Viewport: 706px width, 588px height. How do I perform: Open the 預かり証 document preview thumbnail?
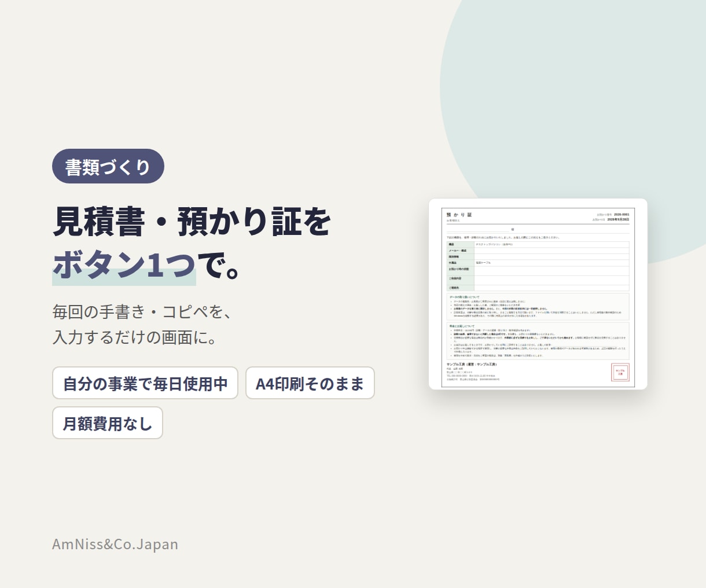pos(538,294)
